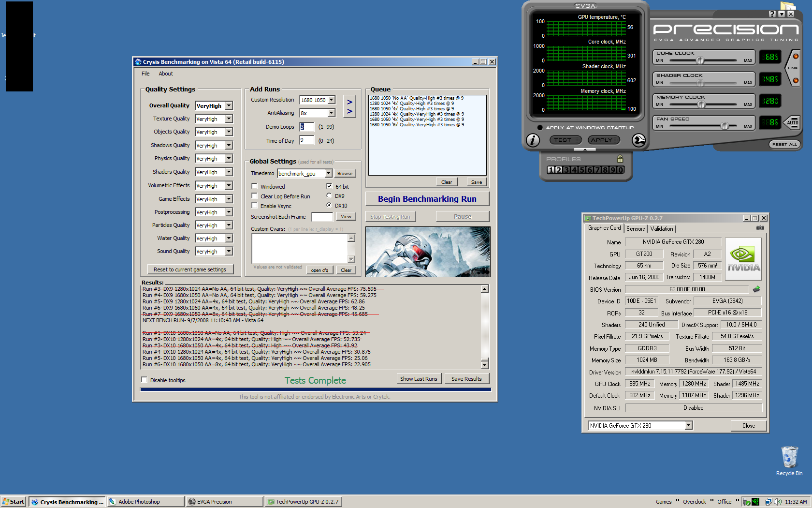
Task: Open the About menu
Action: [x=166, y=74]
